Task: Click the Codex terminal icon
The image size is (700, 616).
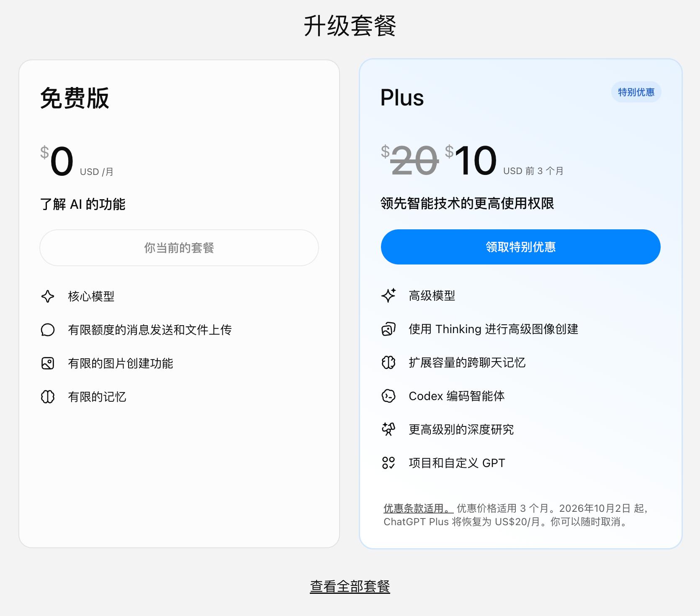Action: point(389,396)
